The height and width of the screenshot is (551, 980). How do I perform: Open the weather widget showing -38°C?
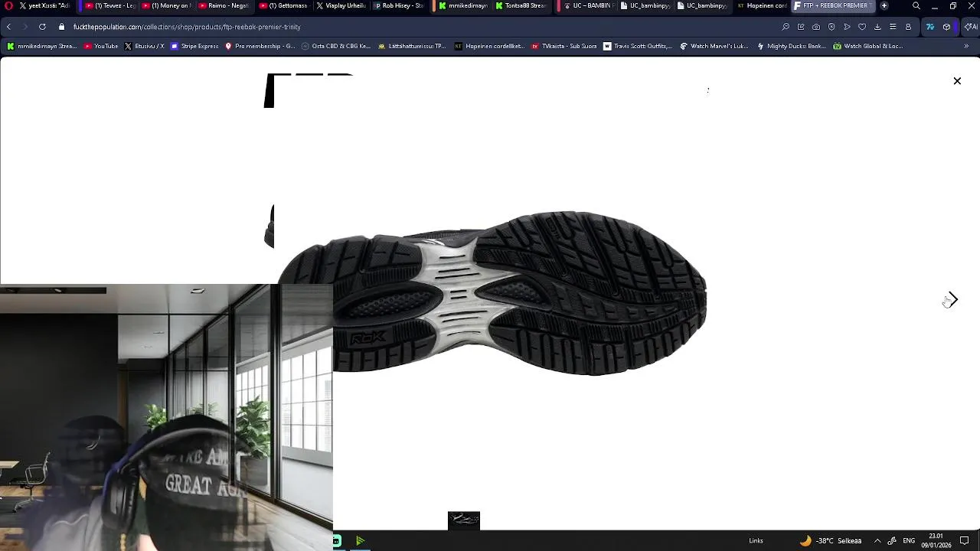click(831, 541)
